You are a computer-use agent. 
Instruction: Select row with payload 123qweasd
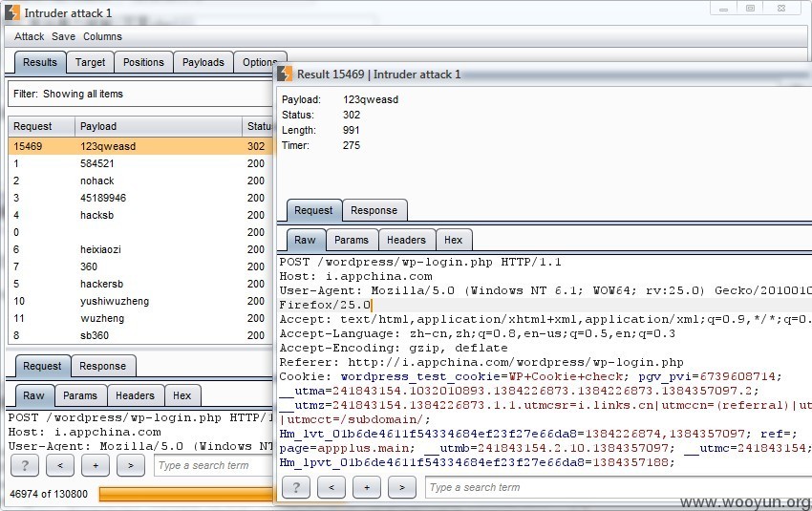(140, 146)
